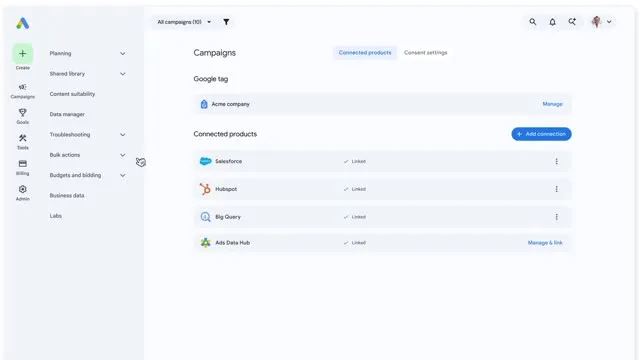Expand the Shared library chevron
This screenshot has width=640, height=360.
coord(122,74)
